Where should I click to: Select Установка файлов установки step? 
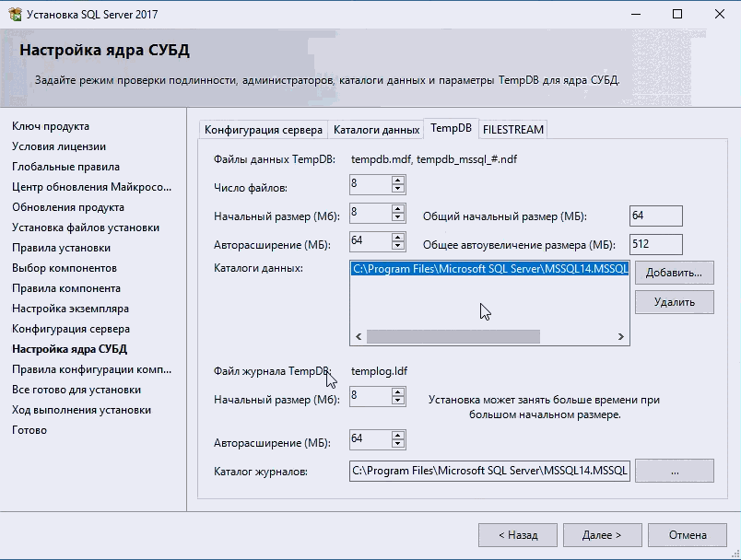[86, 227]
